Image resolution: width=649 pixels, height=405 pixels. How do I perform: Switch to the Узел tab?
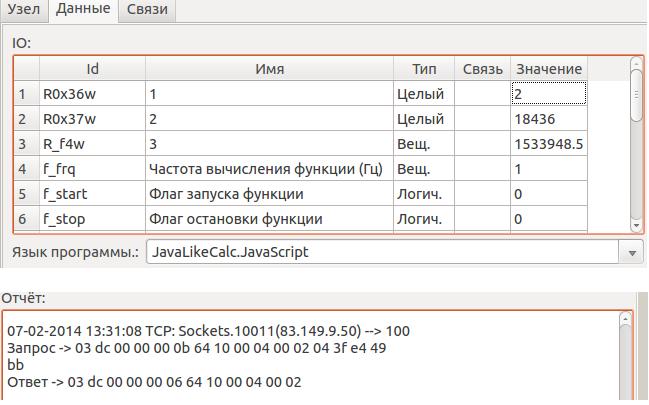pyautogui.click(x=23, y=10)
